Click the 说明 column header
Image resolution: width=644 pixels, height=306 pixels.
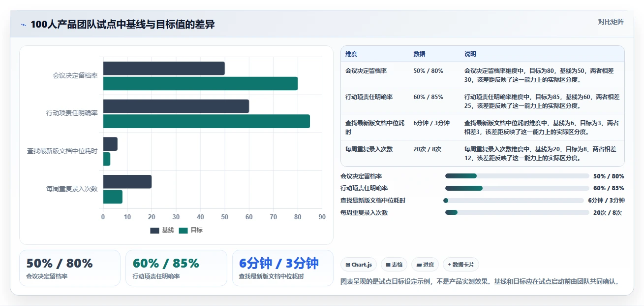coord(470,54)
